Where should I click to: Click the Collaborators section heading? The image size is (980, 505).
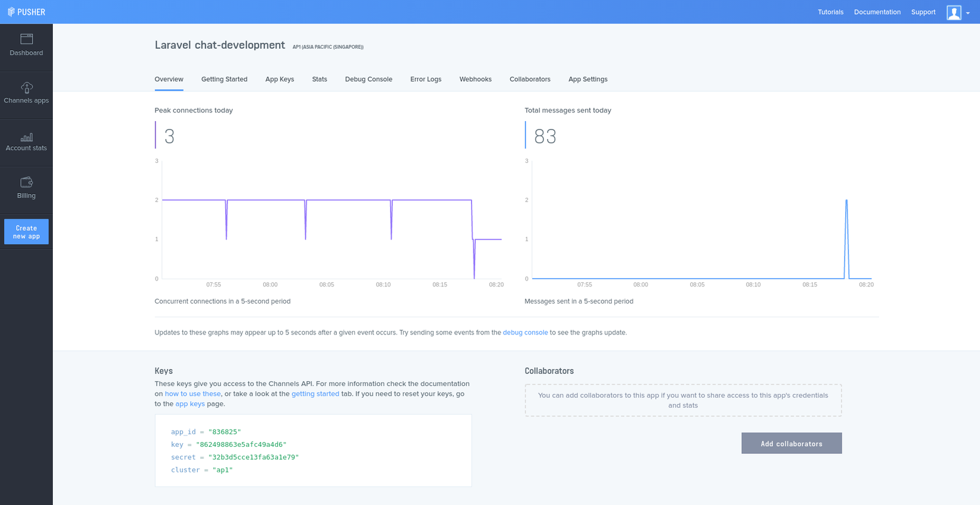(x=549, y=371)
